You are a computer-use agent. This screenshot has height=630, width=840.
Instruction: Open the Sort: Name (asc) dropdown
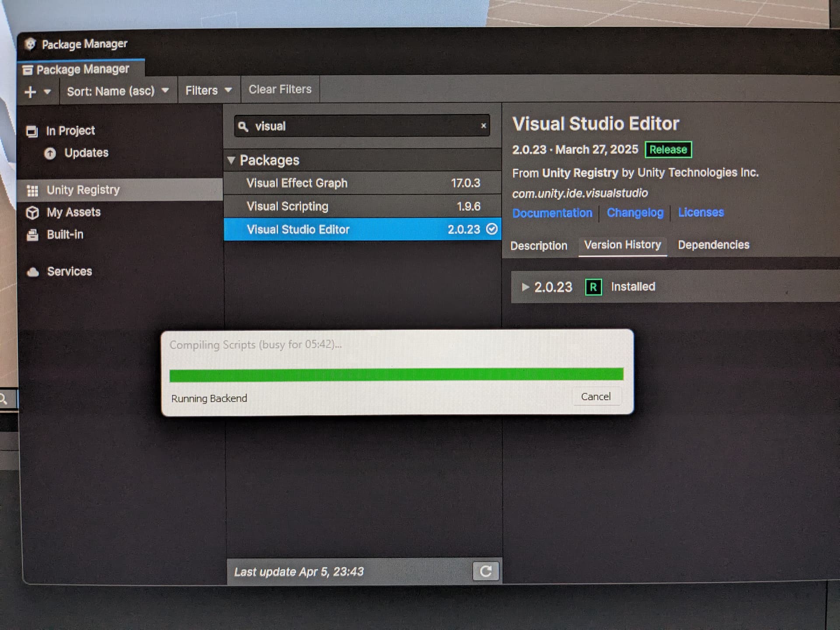point(117,91)
